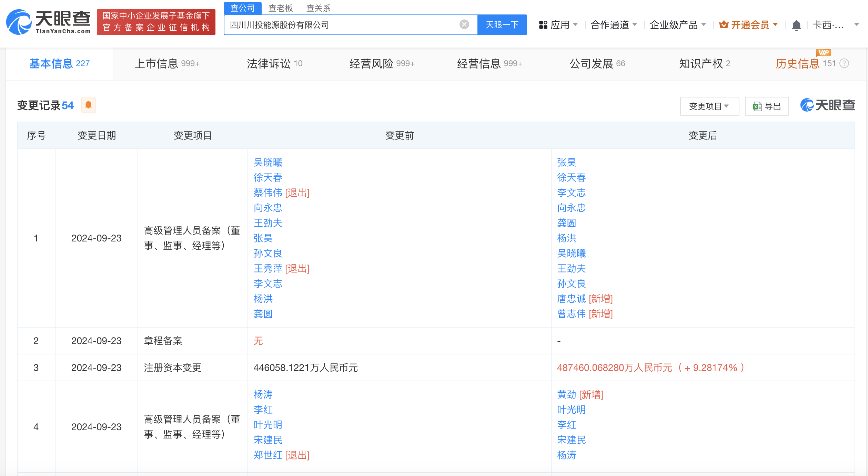The width and height of the screenshot is (868, 476).
Task: Switch to the 公司发展 tab
Action: [x=597, y=64]
